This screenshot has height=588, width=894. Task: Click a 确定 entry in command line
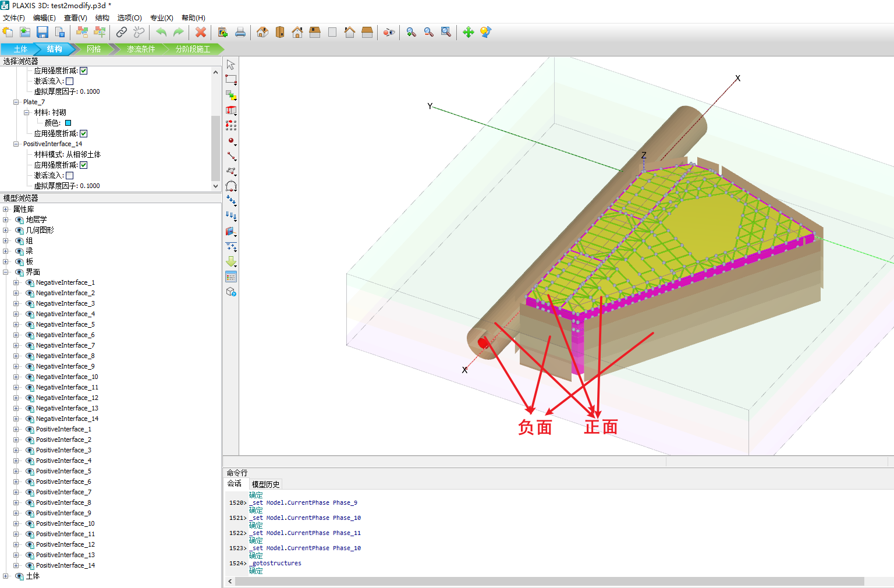coord(256,495)
